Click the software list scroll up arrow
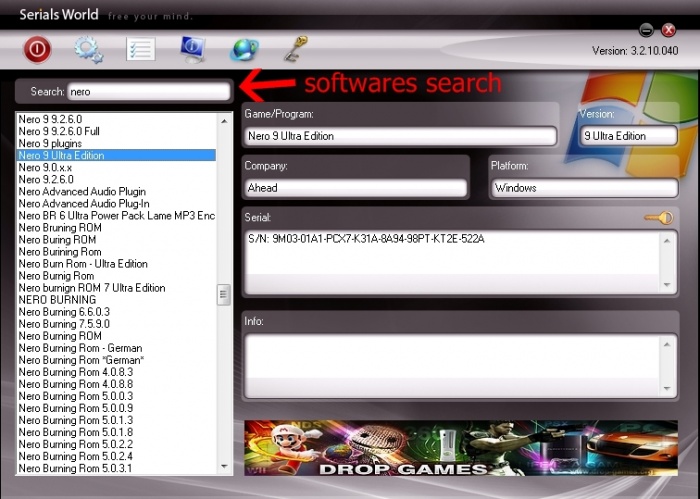Screen dimensions: 700x499 [x=224, y=121]
